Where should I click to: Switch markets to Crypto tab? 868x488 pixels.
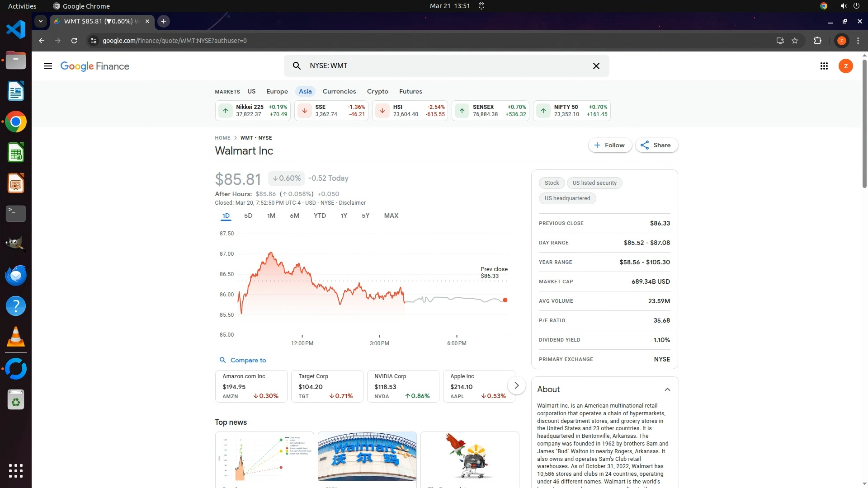[377, 91]
